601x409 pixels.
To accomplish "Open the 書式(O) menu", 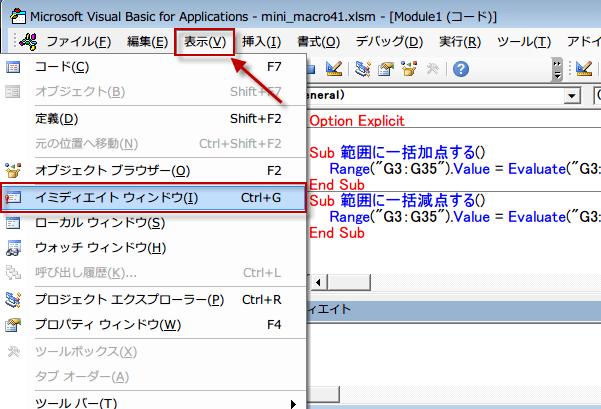I will (x=319, y=41).
